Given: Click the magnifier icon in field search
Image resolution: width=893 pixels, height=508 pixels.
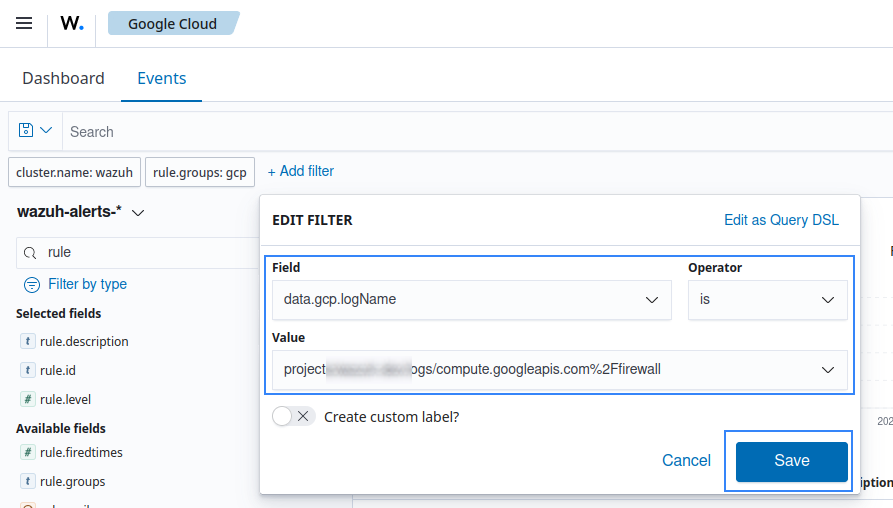Looking at the screenshot, I should pos(31,253).
